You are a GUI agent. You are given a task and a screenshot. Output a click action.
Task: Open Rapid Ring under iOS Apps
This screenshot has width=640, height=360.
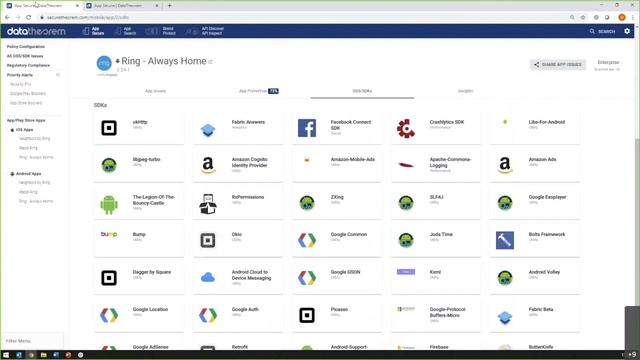(28, 148)
